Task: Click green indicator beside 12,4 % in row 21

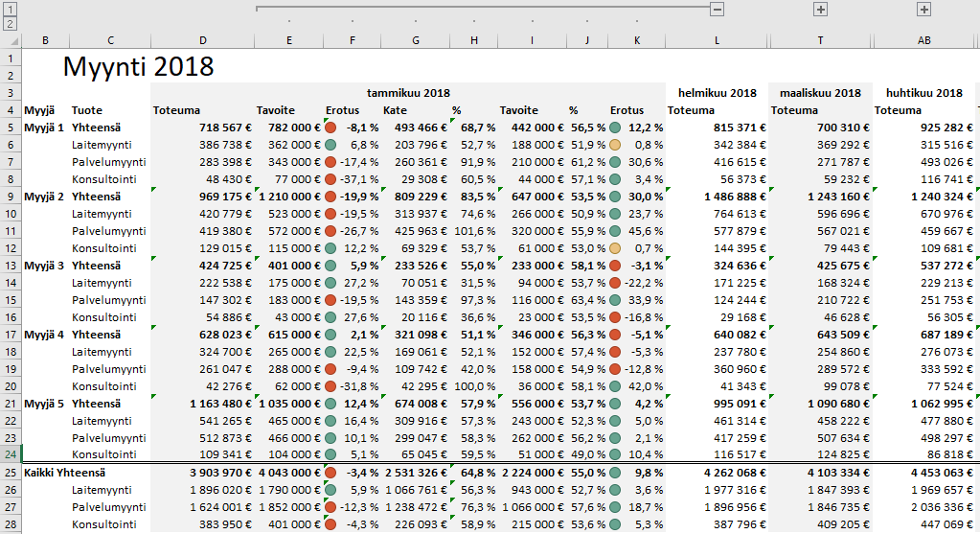Action: coord(330,404)
